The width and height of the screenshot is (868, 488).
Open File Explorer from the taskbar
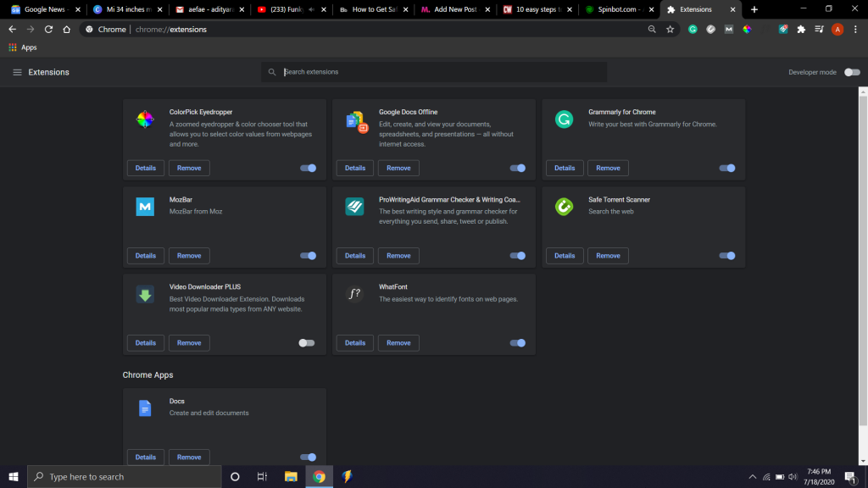coord(291,476)
